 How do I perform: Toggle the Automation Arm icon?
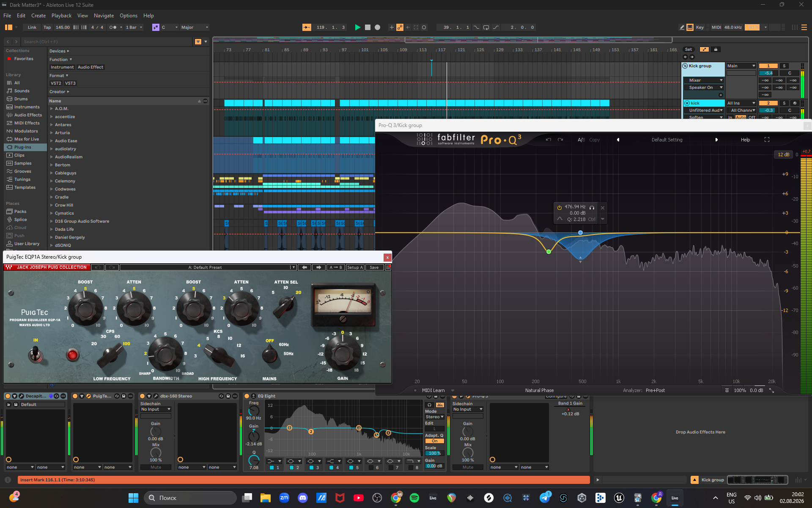(400, 28)
